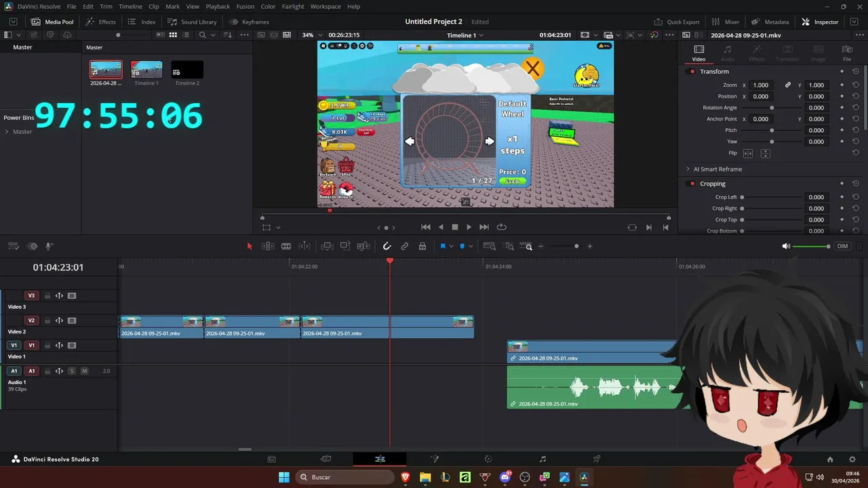Toggle Auto Track Selector on Video 1
The height and width of the screenshot is (488, 868).
pos(59,345)
